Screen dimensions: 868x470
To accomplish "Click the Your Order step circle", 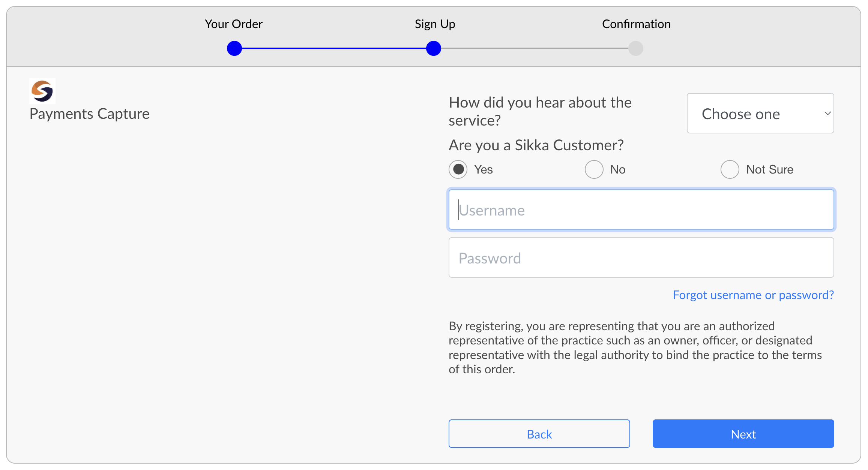I will (234, 48).
